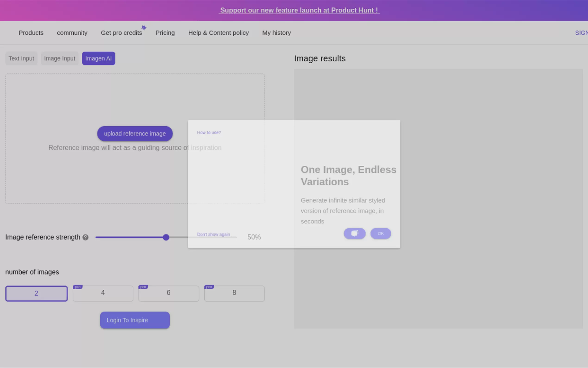The width and height of the screenshot is (588, 368).
Task: Open the Products menu
Action: tap(31, 33)
